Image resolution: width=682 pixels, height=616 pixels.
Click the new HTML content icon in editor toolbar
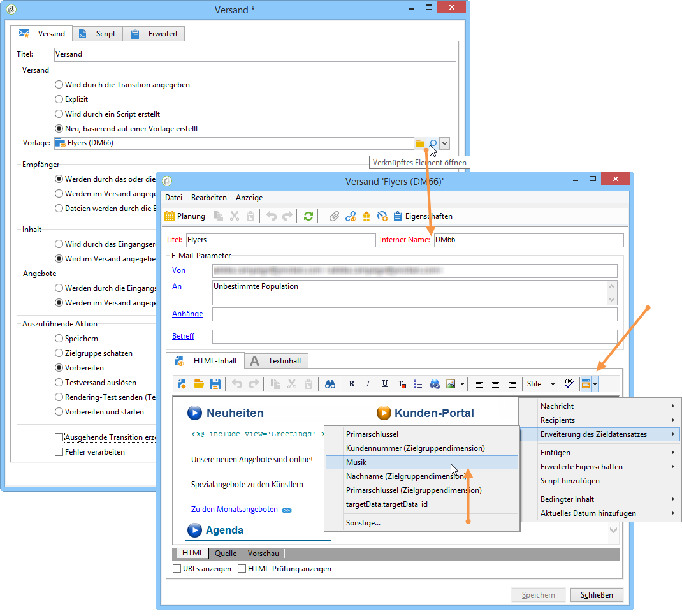click(x=182, y=384)
